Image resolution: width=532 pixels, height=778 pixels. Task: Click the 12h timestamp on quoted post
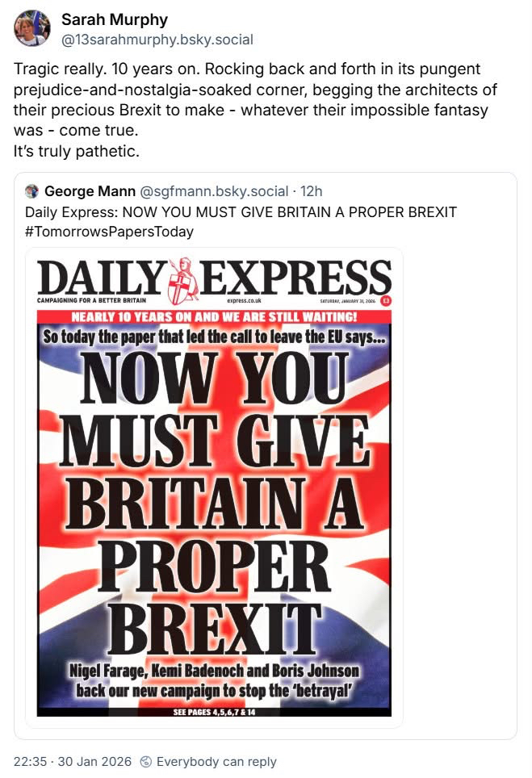pyautogui.click(x=312, y=191)
